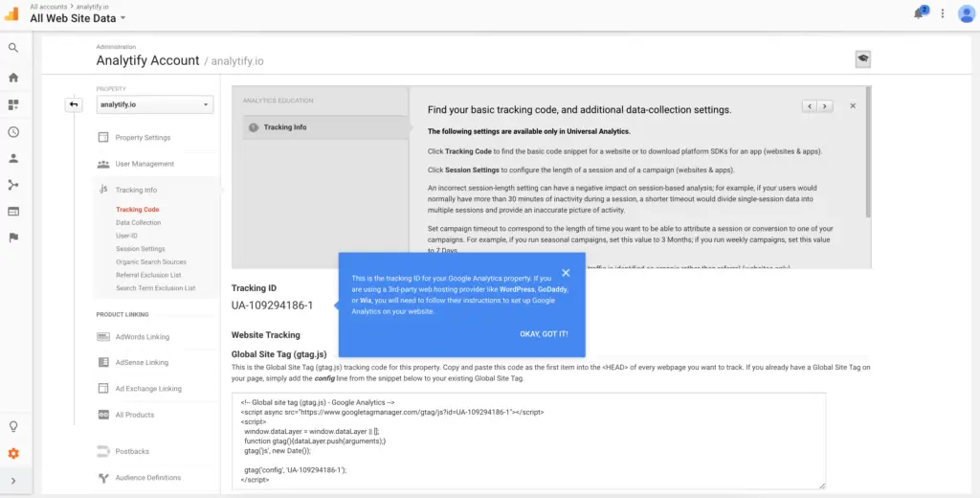Open the All Web Site Data selector
The height and width of the screenshot is (498, 980).
coord(78,18)
